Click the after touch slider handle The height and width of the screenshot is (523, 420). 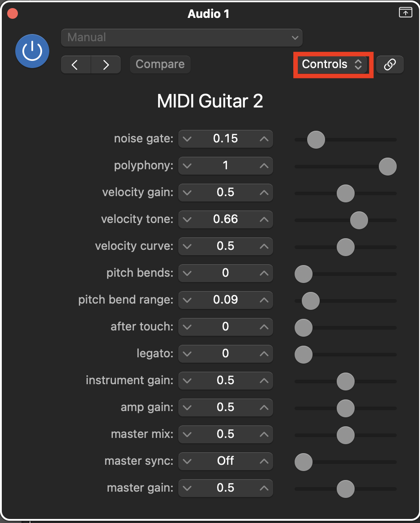point(304,328)
